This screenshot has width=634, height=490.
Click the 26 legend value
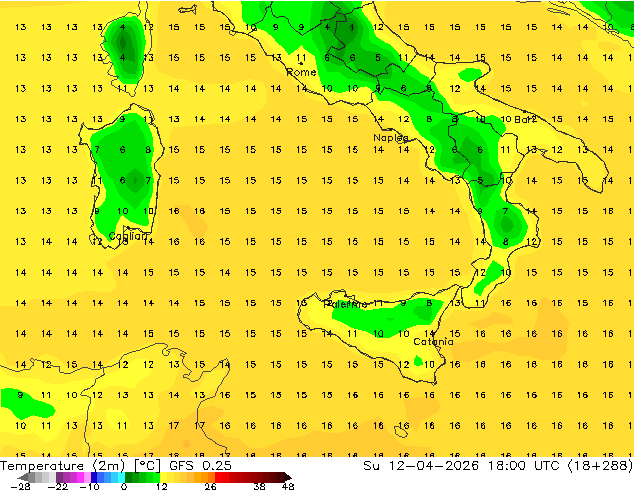tap(210, 486)
